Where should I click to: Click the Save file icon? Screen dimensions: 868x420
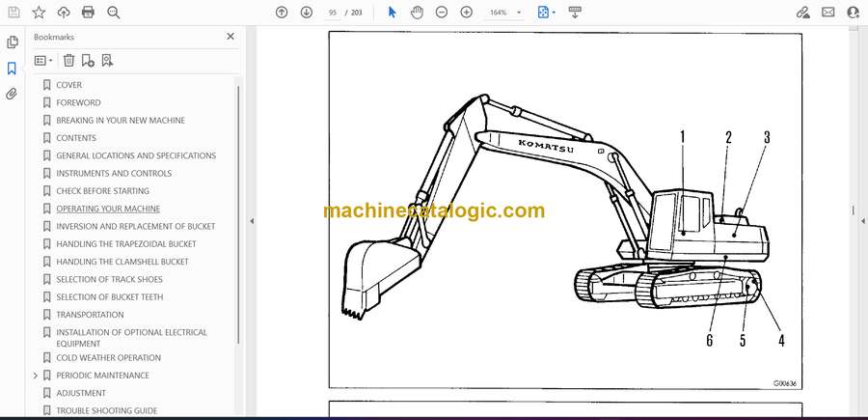14,13
